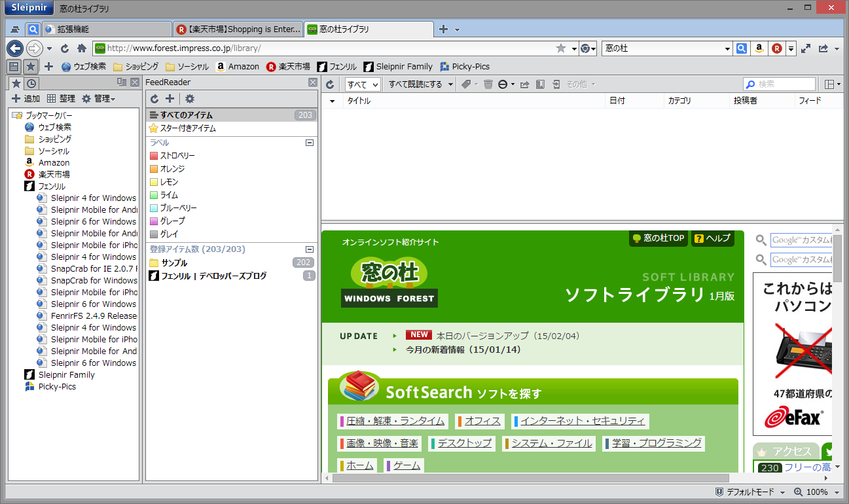Screen dimensions: 849x504
Task: Click the search icon next to 窓の杜 field
Action: click(740, 48)
